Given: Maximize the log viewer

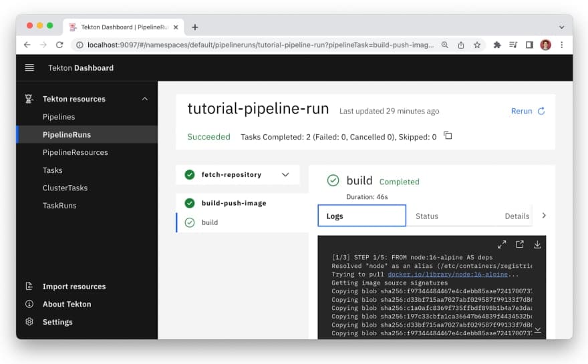Looking at the screenshot, I should [502, 244].
